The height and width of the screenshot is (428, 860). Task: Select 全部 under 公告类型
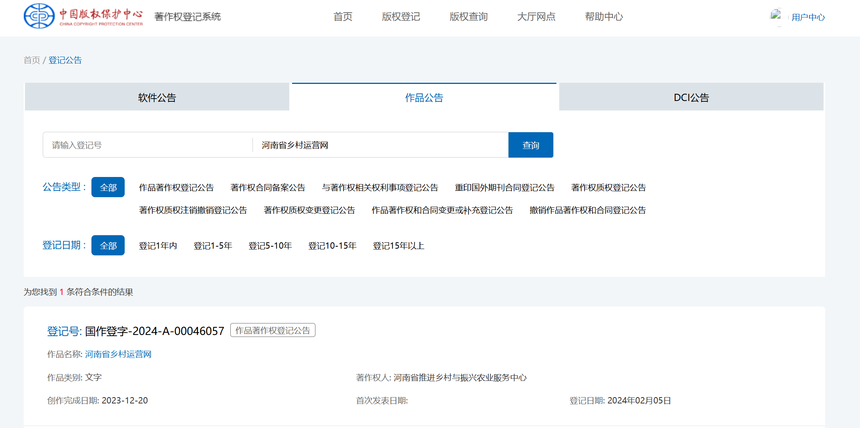pyautogui.click(x=108, y=187)
